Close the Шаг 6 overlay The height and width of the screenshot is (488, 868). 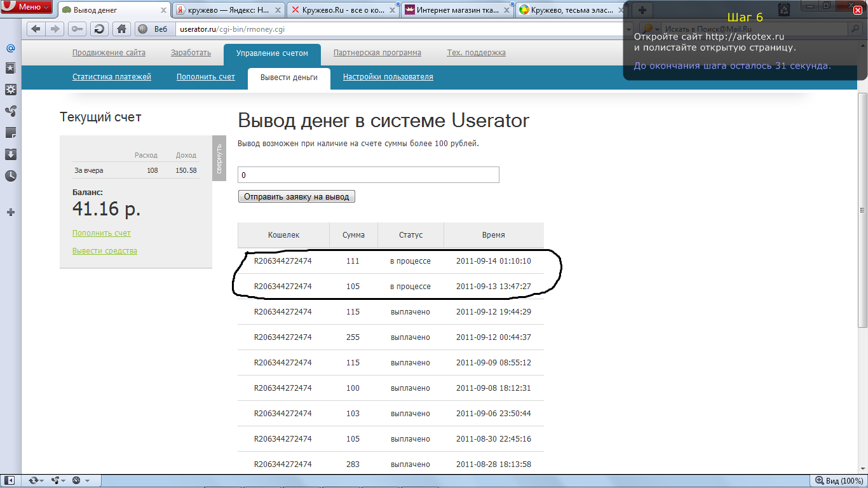click(857, 11)
